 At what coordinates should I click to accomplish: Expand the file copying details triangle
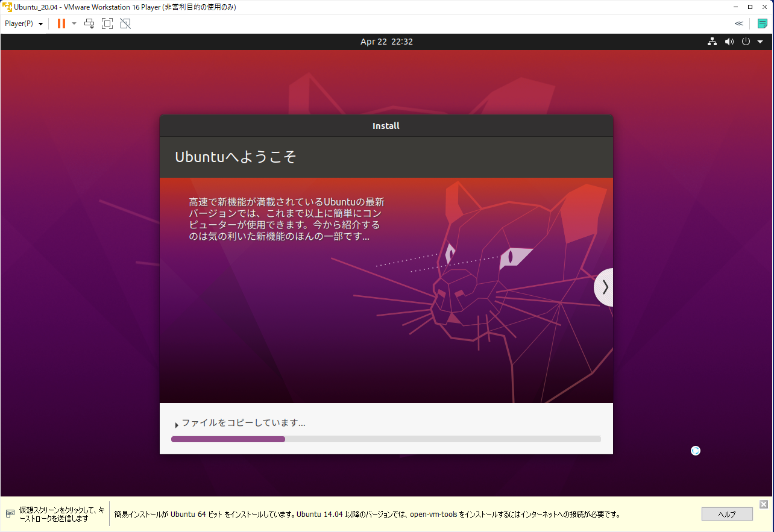[x=177, y=425]
